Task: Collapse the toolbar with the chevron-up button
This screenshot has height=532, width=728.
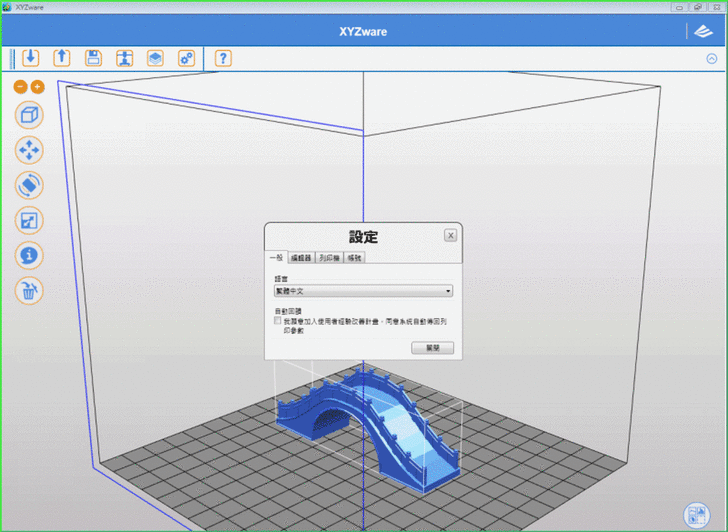Action: 711,58
